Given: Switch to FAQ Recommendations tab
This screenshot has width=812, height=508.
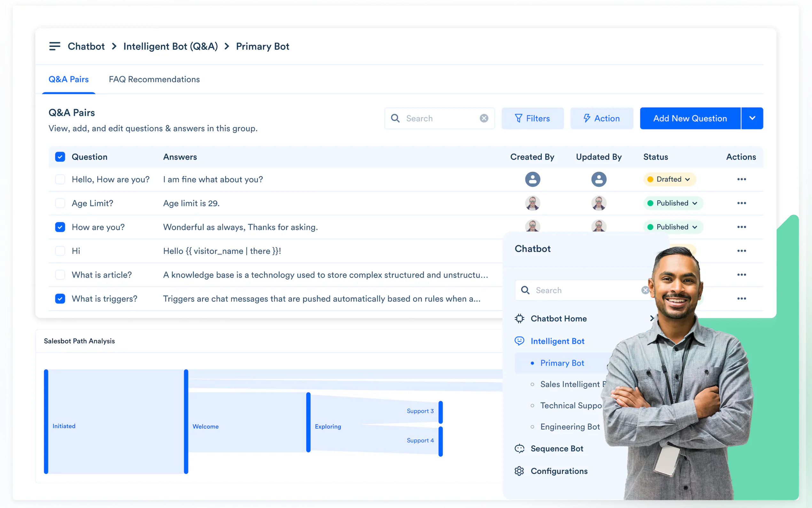Looking at the screenshot, I should (154, 79).
